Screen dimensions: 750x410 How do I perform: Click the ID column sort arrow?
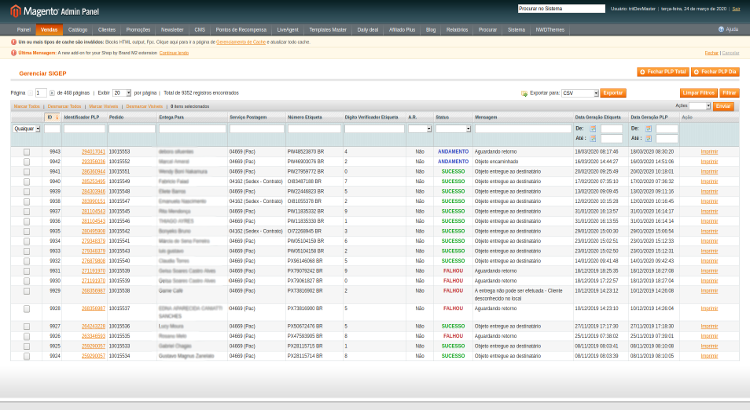pos(57,117)
